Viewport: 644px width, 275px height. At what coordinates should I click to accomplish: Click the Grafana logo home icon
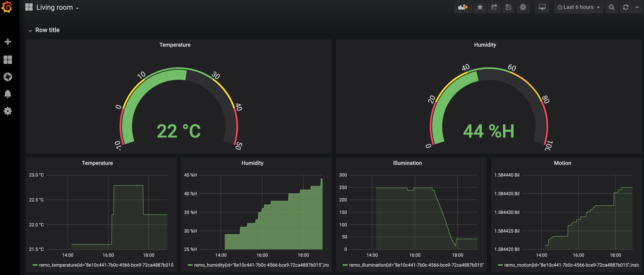pos(7,7)
